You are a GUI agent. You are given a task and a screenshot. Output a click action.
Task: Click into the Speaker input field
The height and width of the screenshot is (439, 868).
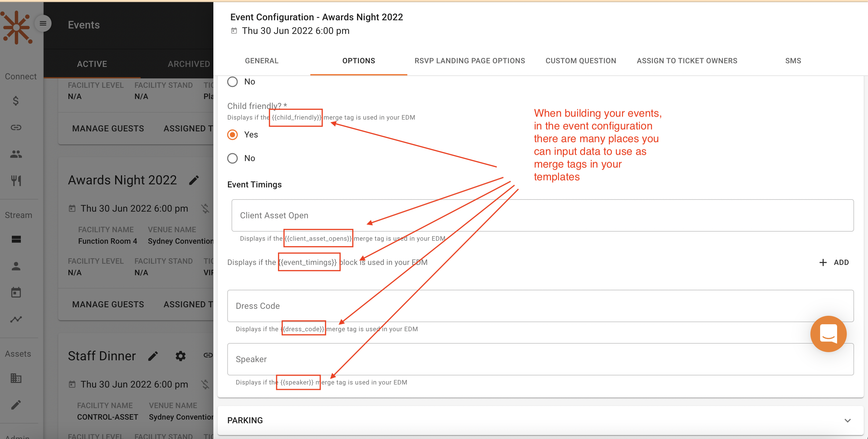pyautogui.click(x=540, y=359)
